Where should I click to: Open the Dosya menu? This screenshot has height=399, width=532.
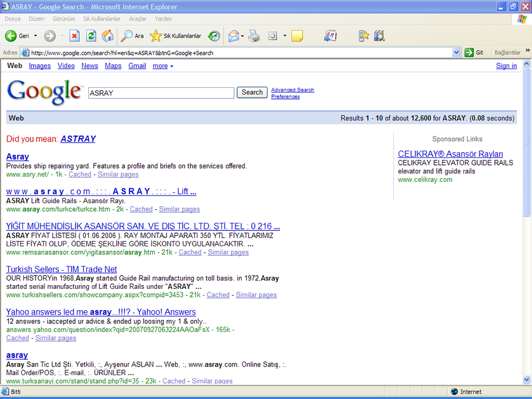tap(13, 19)
